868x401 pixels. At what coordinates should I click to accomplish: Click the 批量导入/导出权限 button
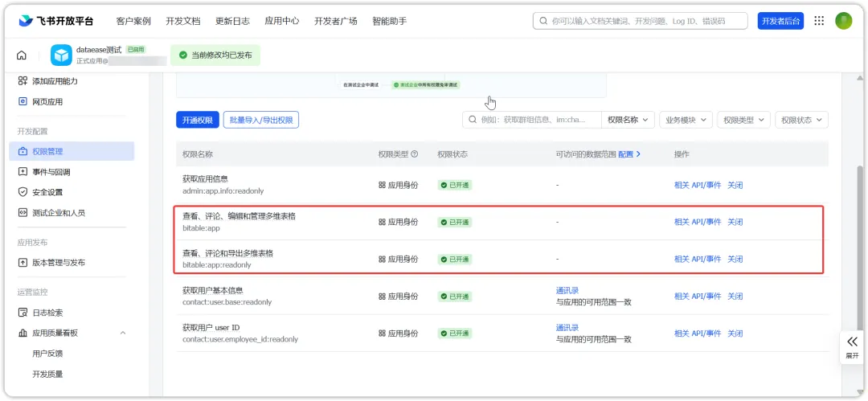point(260,120)
